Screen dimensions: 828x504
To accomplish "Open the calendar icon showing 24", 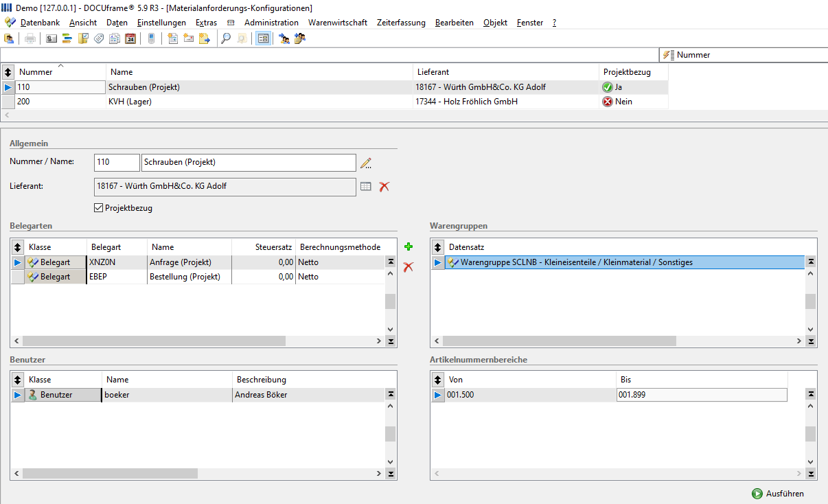I will coord(130,38).
